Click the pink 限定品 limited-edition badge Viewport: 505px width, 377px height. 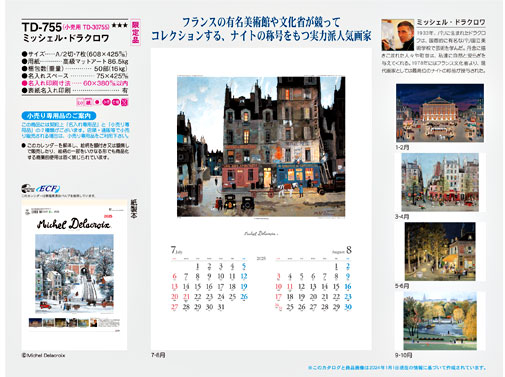point(135,33)
